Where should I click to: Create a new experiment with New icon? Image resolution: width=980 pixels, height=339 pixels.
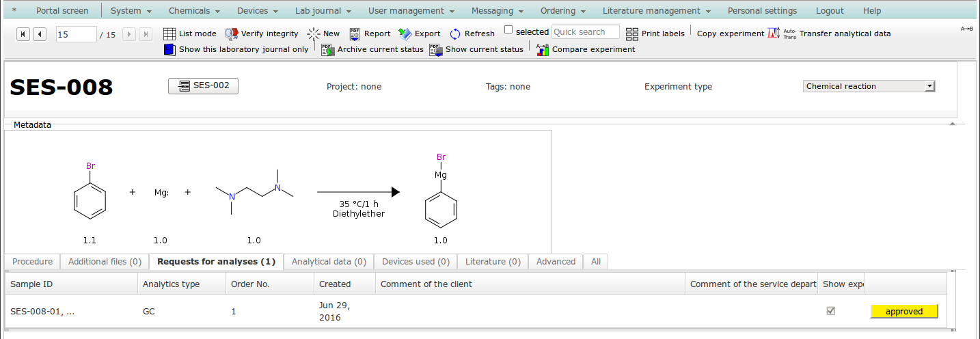click(314, 33)
